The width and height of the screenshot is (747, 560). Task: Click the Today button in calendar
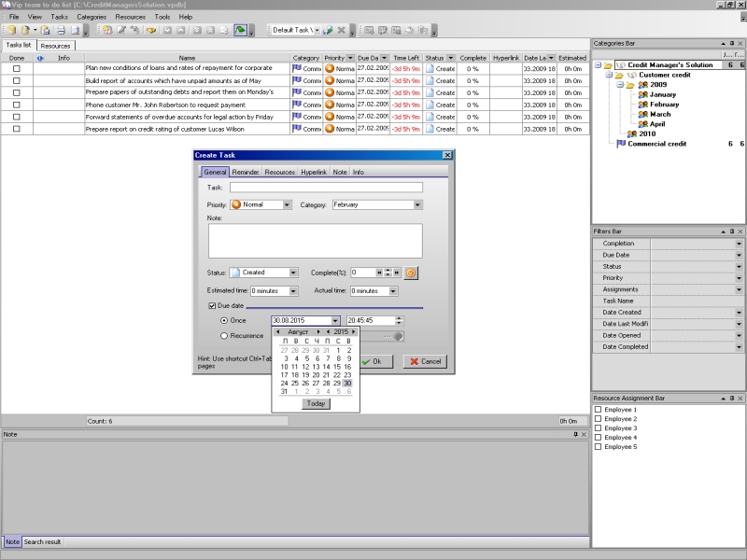[x=316, y=403]
